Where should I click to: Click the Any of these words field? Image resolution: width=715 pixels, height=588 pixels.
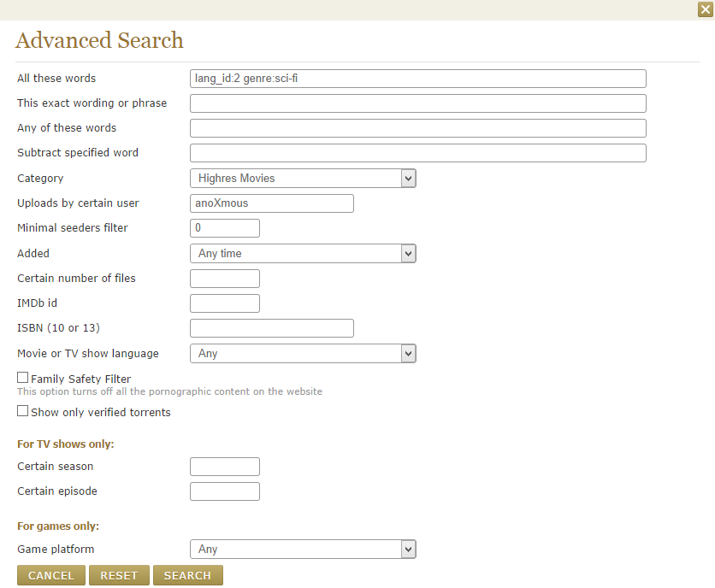tap(417, 128)
